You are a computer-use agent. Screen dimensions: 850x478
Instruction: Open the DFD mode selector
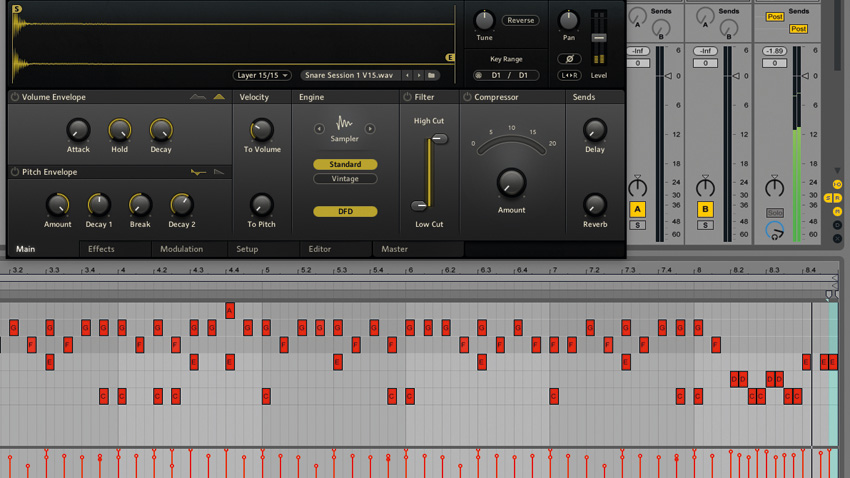(345, 211)
